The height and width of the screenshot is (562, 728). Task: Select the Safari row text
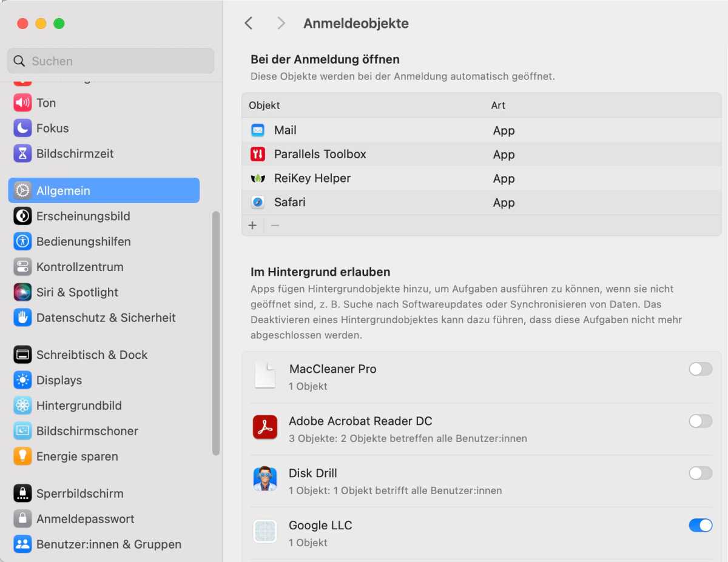point(290,202)
